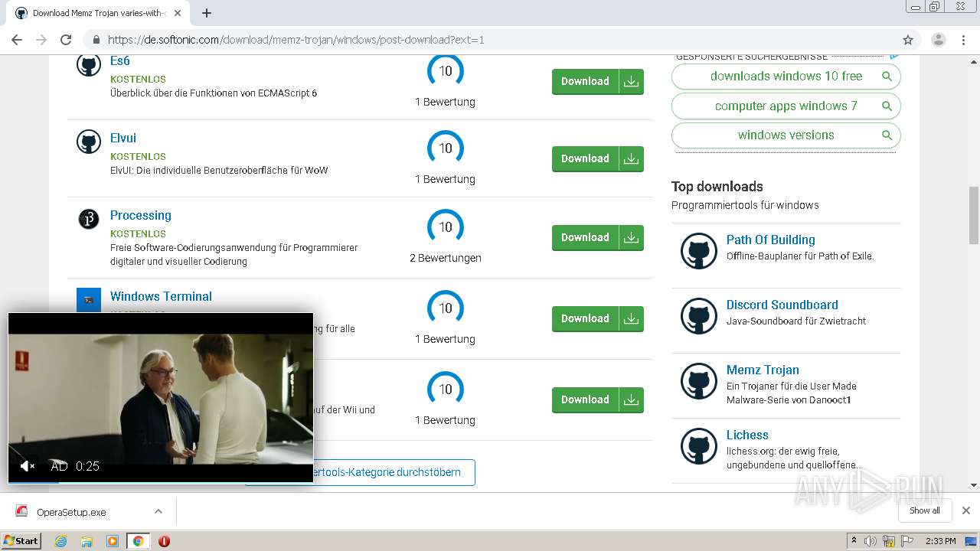Show hidden system tray icons
Screen dimensions: 980x551
[x=854, y=541]
